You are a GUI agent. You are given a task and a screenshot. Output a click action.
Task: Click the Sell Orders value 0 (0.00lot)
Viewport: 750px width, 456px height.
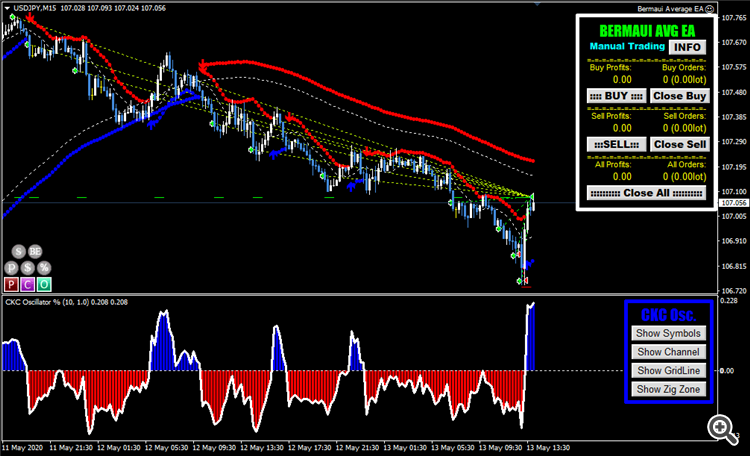click(x=684, y=128)
